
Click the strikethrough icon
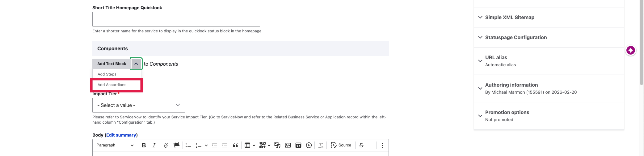(x=361, y=145)
